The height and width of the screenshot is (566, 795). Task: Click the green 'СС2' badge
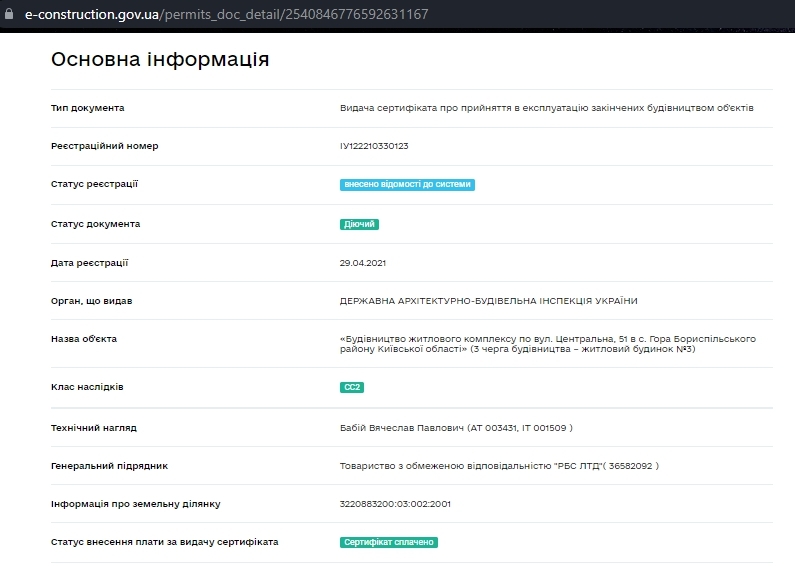point(351,387)
